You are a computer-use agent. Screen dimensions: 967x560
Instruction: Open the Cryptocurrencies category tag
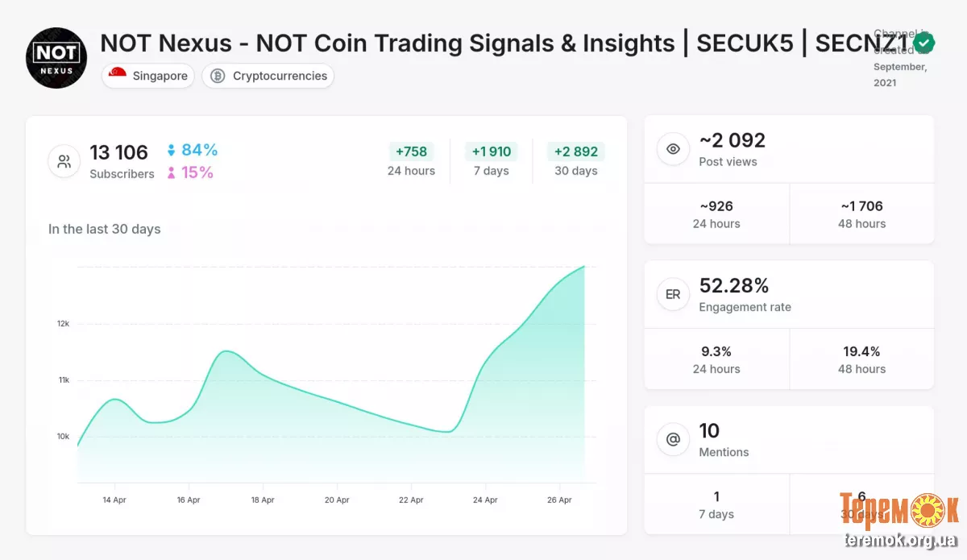(268, 76)
